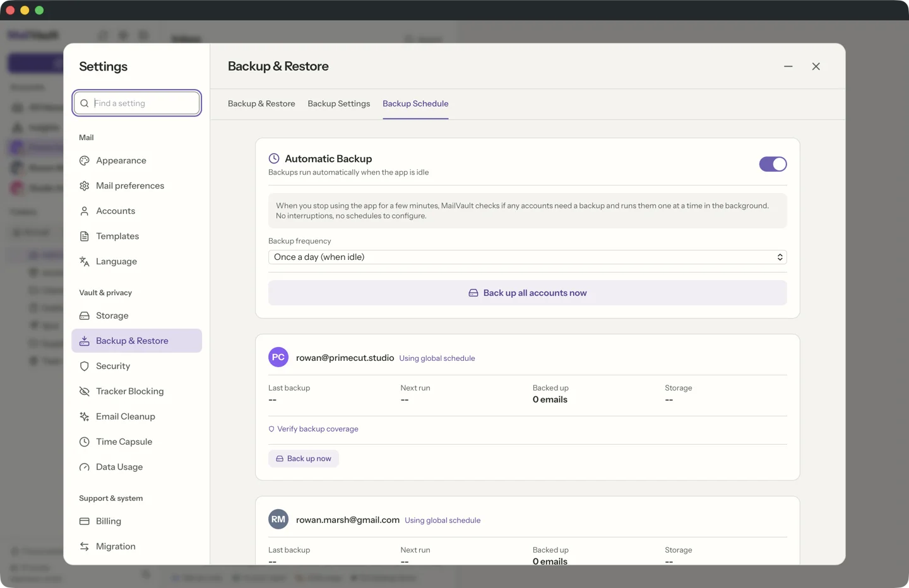Open Data Usage gauge icon
The width and height of the screenshot is (909, 588).
85,467
